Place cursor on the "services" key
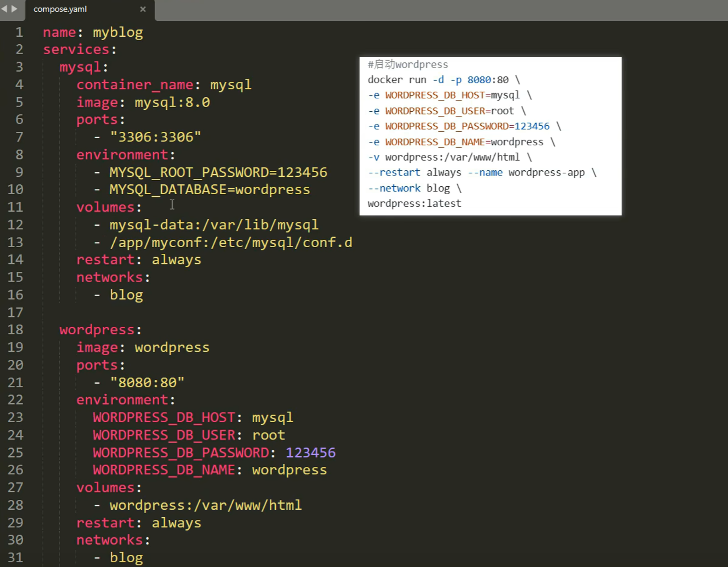The height and width of the screenshot is (567, 728). (76, 49)
